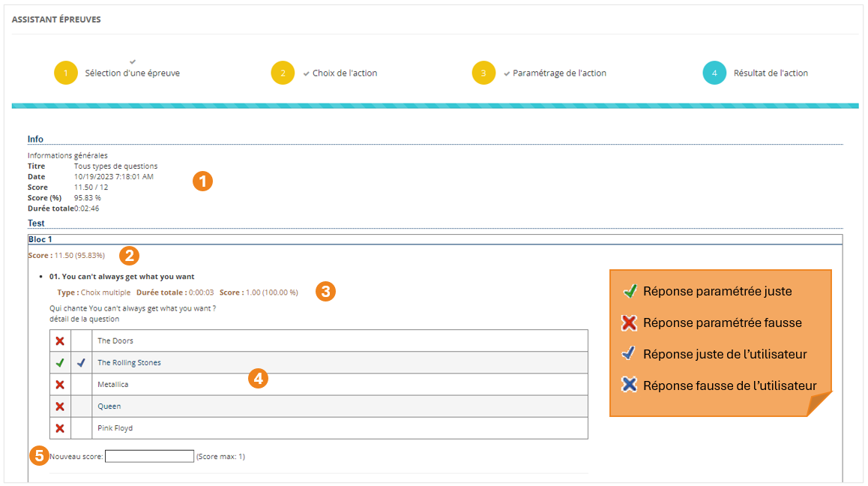Click the red cross beside Pink Floyd
The width and height of the screenshot is (868, 486).
point(60,428)
